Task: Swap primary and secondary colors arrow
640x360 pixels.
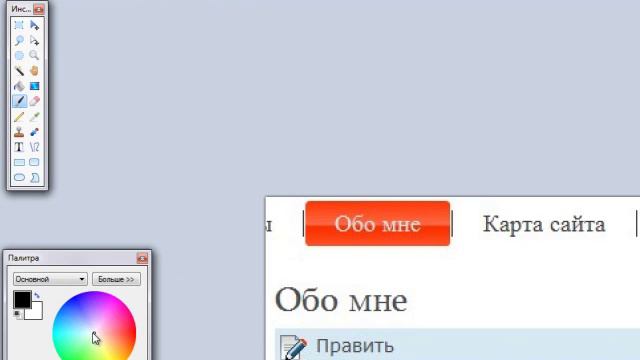Action: click(x=37, y=295)
